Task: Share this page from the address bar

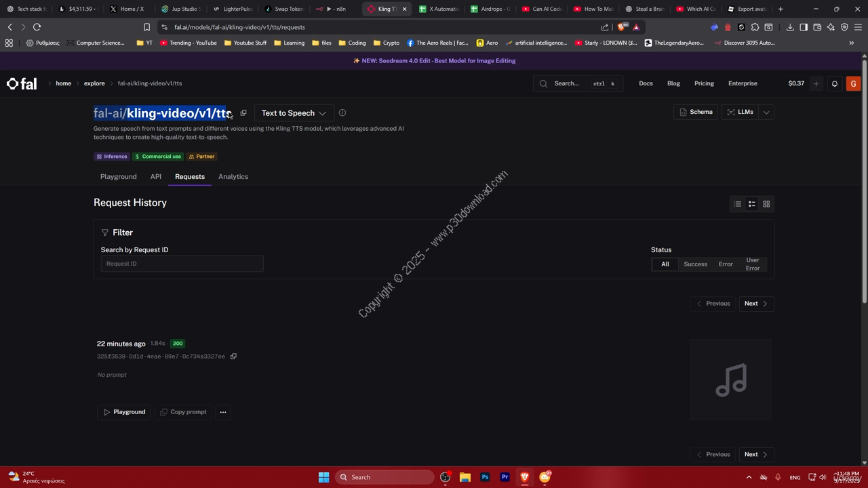Action: point(605,27)
